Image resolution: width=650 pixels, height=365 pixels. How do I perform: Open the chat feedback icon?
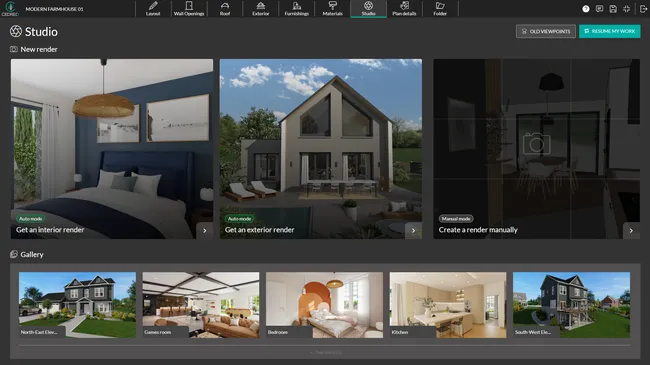coord(599,9)
